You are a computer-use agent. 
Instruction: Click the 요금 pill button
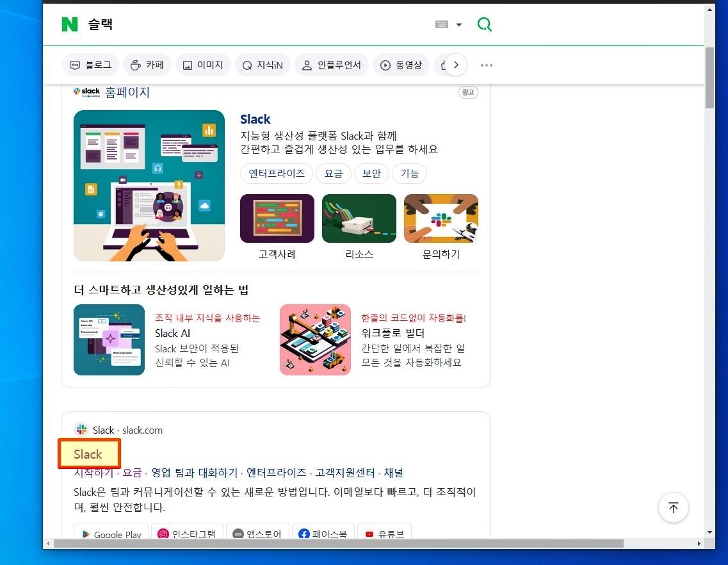click(334, 174)
